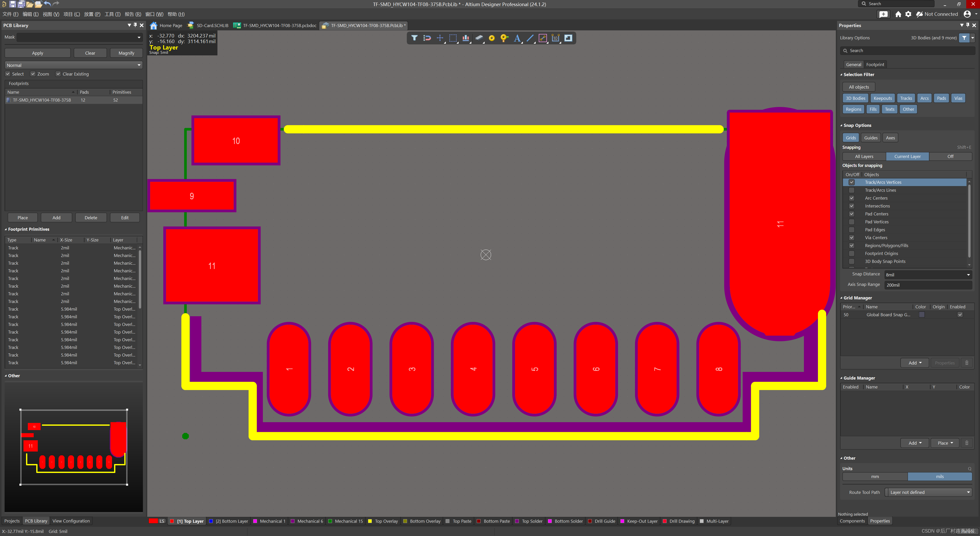This screenshot has height=536, width=980.
Task: Open the 工具 (T) menu
Action: (x=113, y=14)
